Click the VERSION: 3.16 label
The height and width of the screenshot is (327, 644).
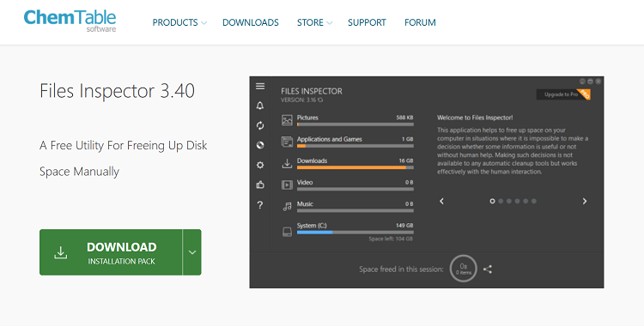(299, 100)
